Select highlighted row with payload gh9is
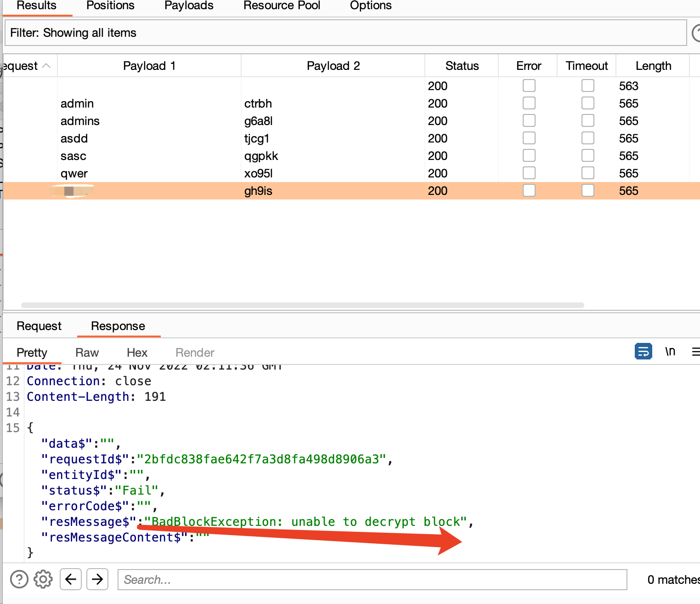Viewport: 700px width, 604px height. [351, 191]
